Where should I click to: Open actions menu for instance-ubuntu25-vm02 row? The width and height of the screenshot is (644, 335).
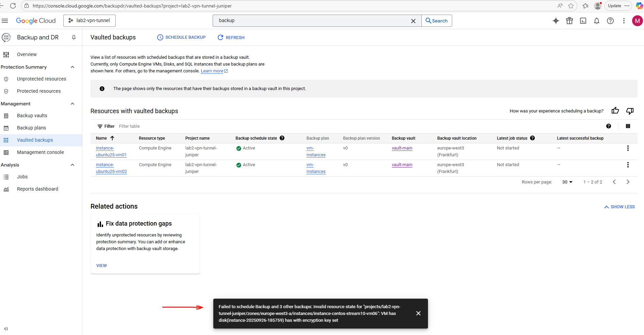coord(628,165)
